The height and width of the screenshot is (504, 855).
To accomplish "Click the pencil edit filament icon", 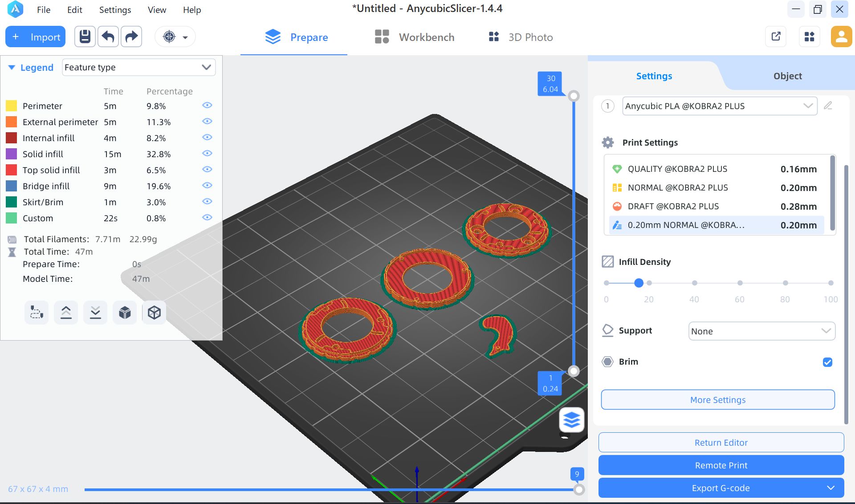I will [828, 106].
